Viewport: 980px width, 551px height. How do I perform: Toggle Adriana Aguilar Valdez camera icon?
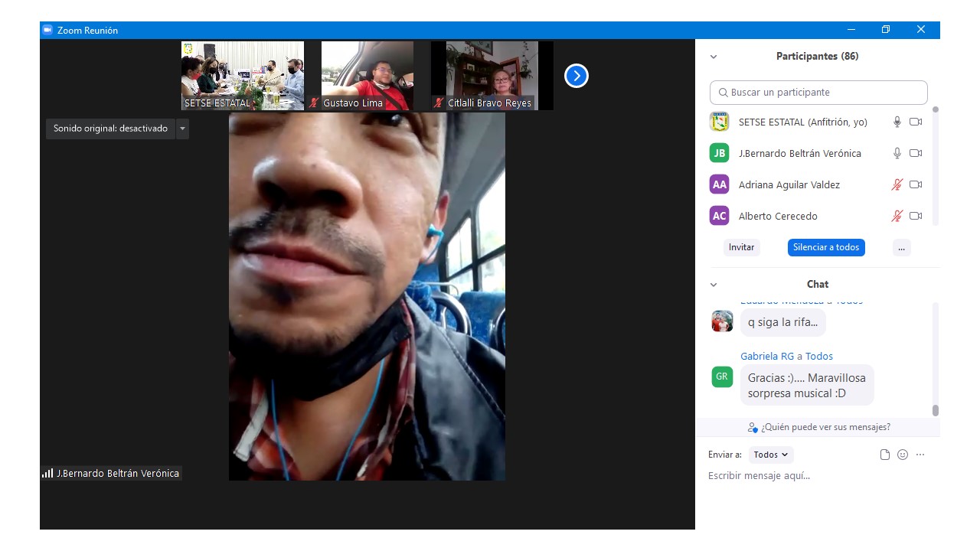(916, 184)
